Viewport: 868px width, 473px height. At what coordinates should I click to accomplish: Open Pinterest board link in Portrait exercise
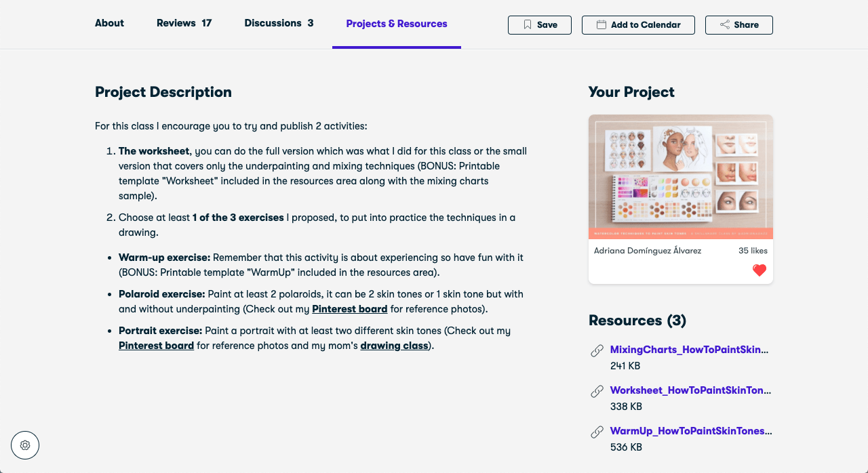tap(156, 346)
